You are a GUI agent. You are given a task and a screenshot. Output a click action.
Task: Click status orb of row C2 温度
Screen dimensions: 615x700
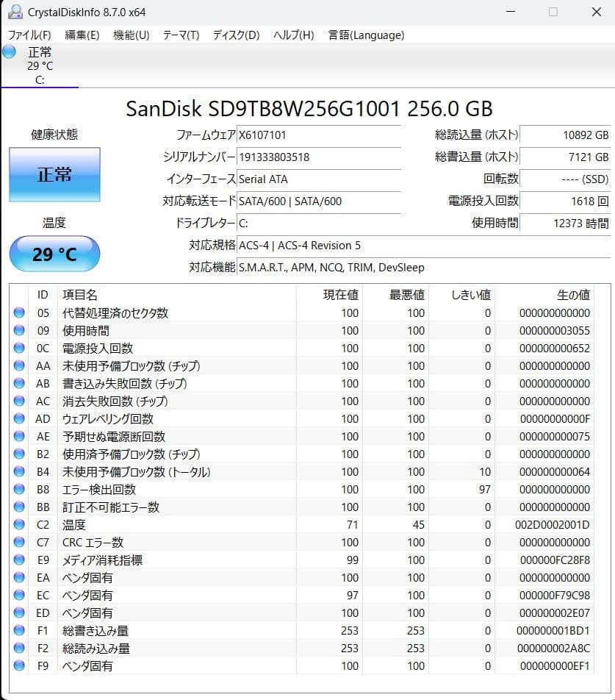(18, 524)
